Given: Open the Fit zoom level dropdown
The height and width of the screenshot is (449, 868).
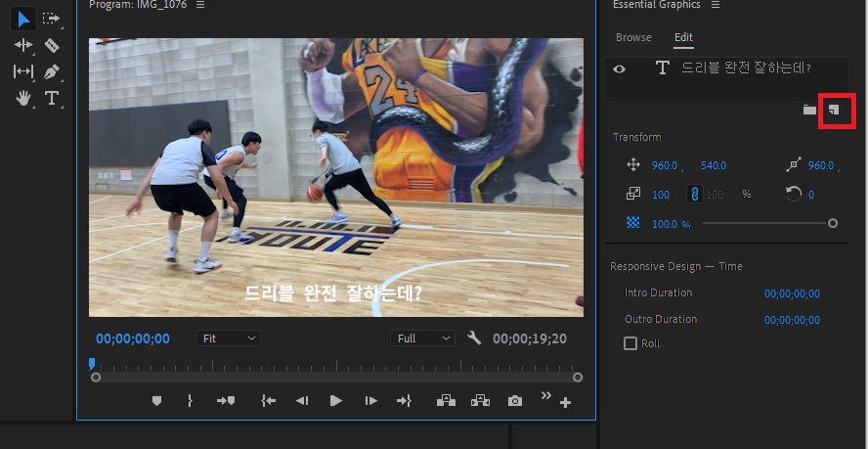Looking at the screenshot, I should (228, 338).
